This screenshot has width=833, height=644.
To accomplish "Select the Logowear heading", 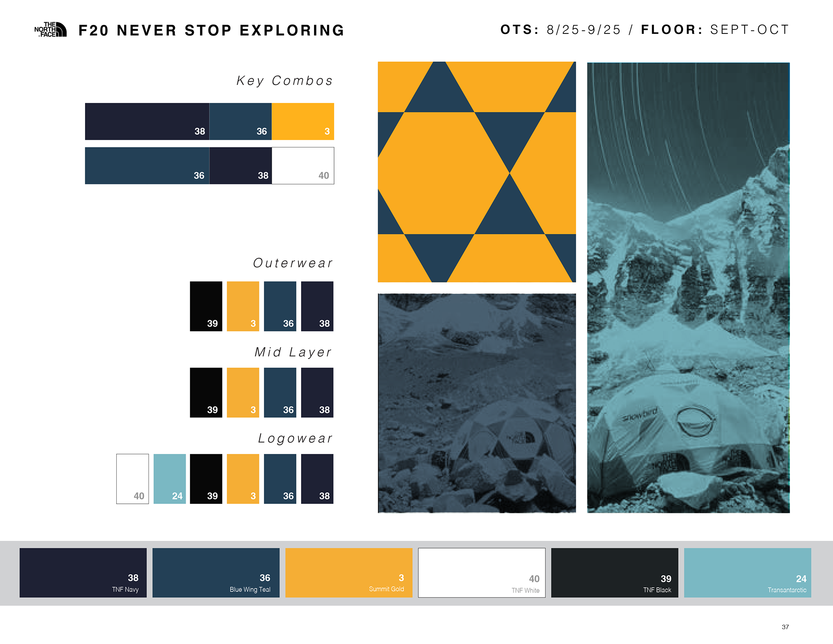I will tap(295, 438).
